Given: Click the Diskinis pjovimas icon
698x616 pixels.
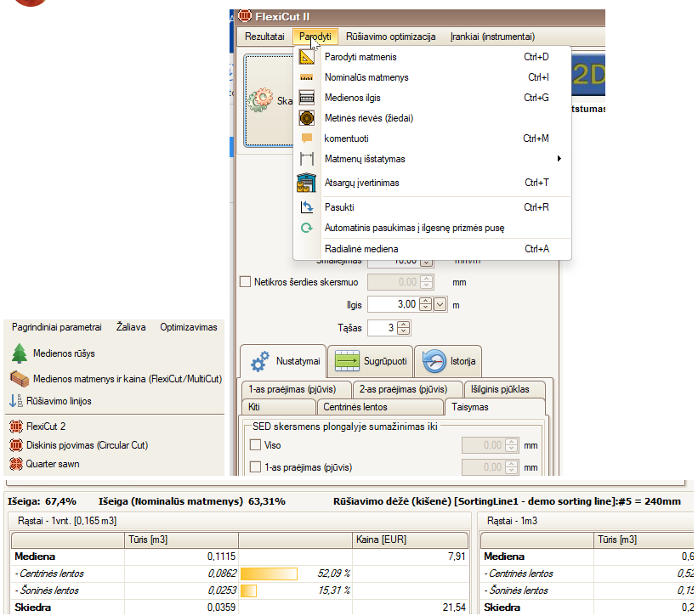Looking at the screenshot, I should (16, 445).
